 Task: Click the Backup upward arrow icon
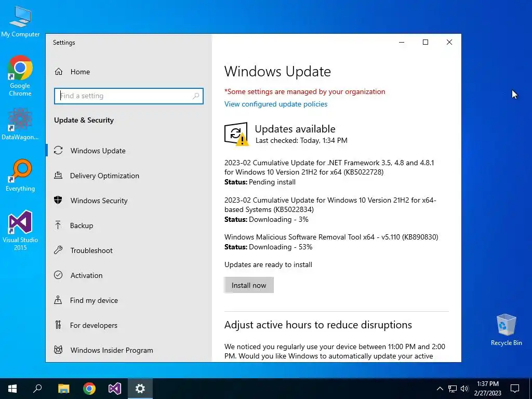pos(58,225)
